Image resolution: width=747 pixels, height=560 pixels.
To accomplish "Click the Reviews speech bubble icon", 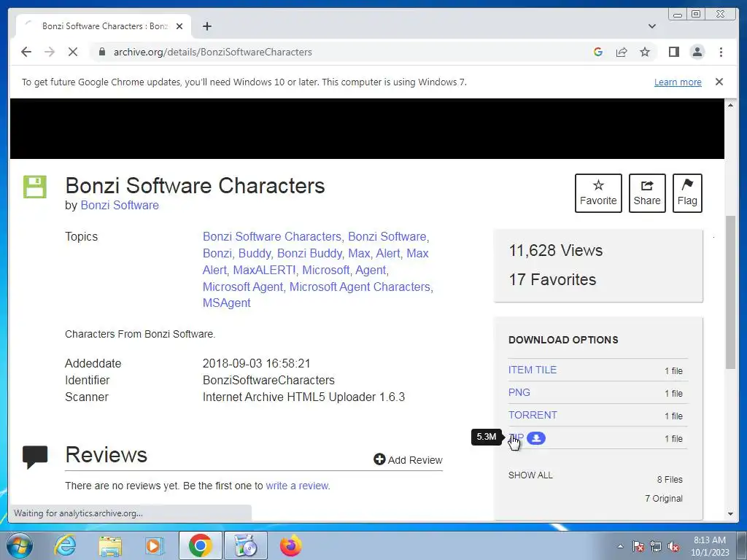I will (x=35, y=457).
